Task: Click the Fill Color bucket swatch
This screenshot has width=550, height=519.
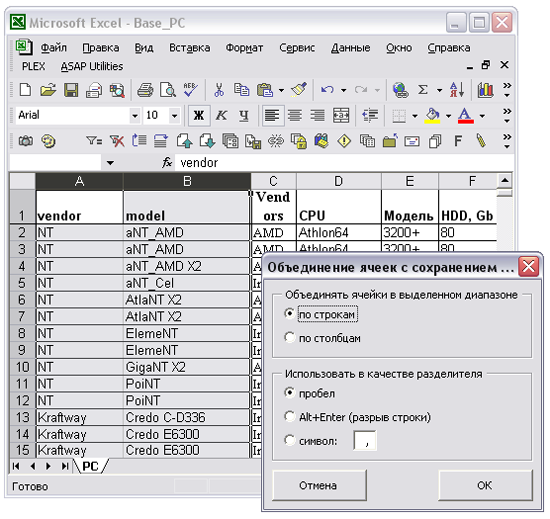Action: click(x=432, y=115)
